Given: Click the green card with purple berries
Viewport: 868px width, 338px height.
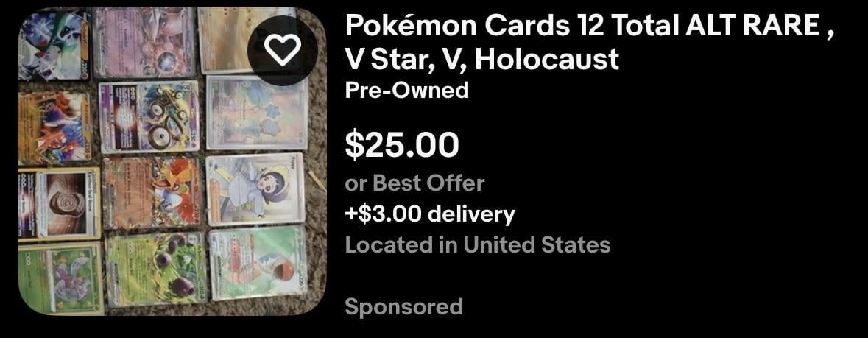Looking at the screenshot, I should coord(157,269).
